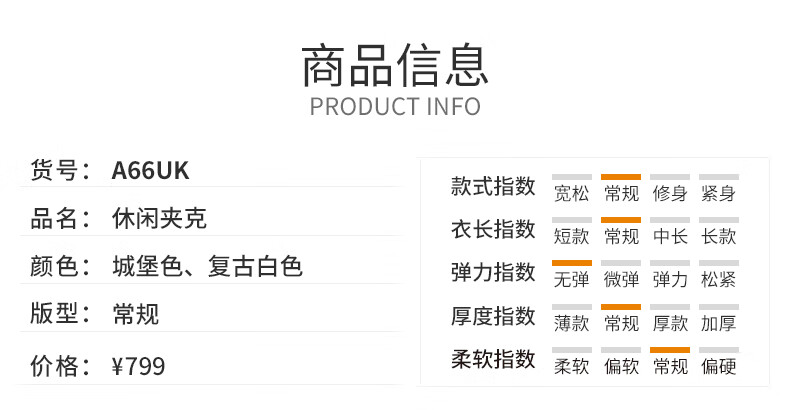Select 常规 in the 柔软指数 row
Viewport: 790px width, 410px height.
click(669, 366)
